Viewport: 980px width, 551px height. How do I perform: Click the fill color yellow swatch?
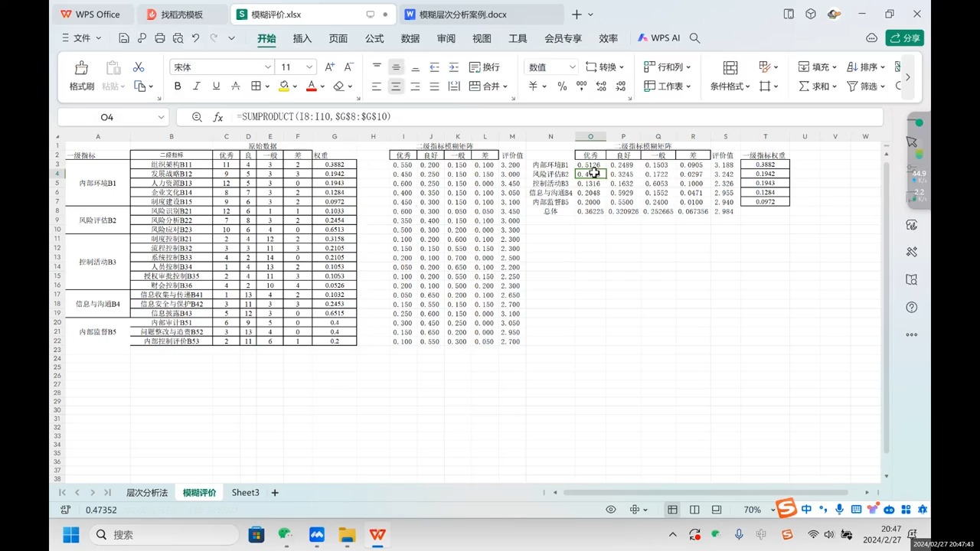click(283, 86)
